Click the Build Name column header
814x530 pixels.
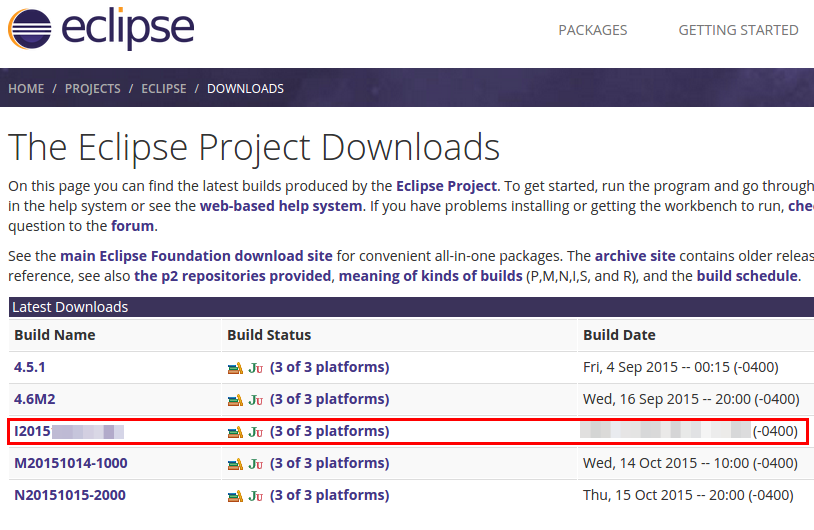point(55,335)
